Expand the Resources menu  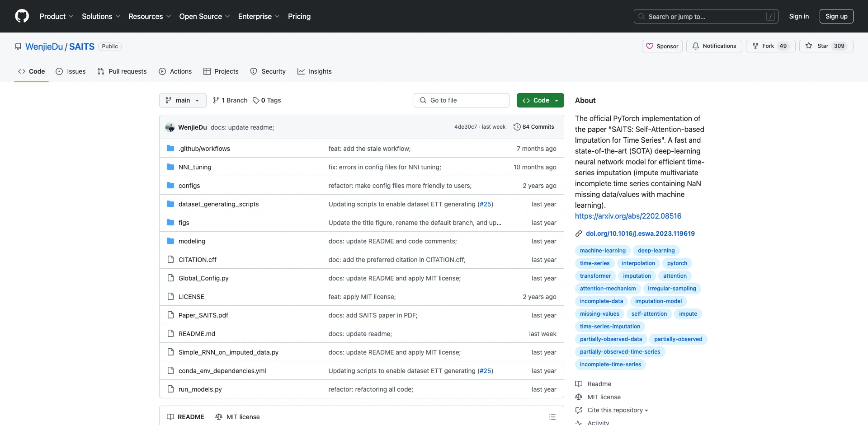150,16
